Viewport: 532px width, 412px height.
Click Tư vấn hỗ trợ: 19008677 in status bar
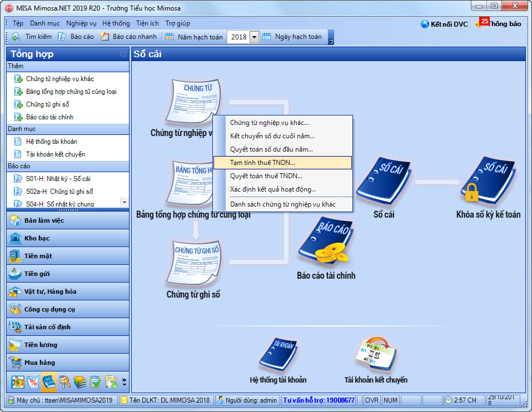[x=318, y=400]
